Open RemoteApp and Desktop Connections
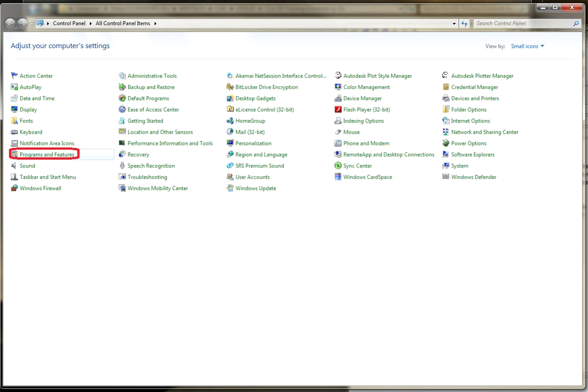The image size is (588, 392). click(x=389, y=154)
